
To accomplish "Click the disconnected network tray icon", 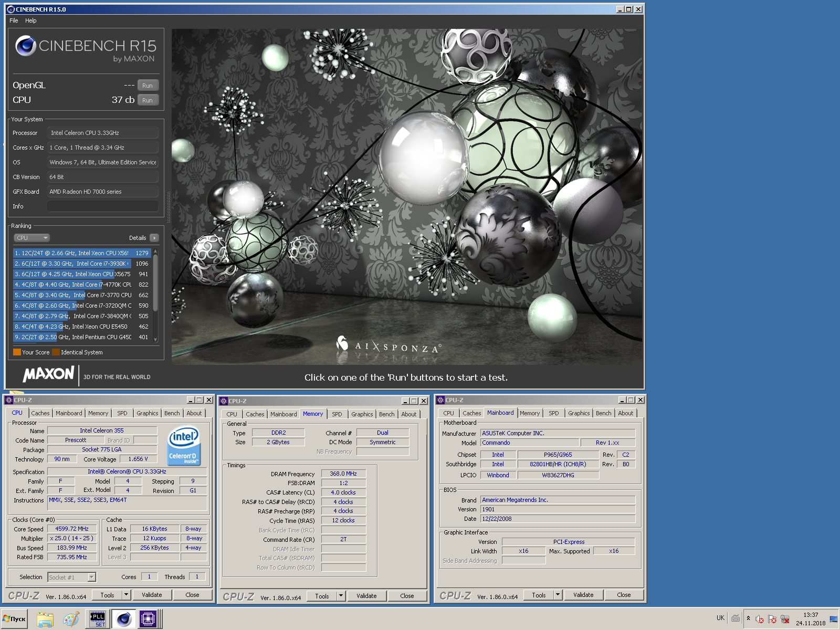I will click(785, 619).
